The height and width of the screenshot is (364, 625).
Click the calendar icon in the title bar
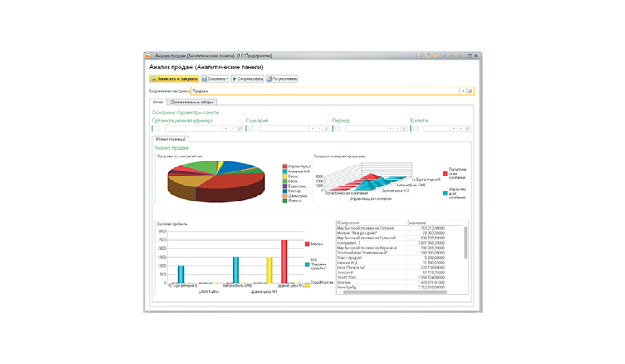tap(436, 56)
